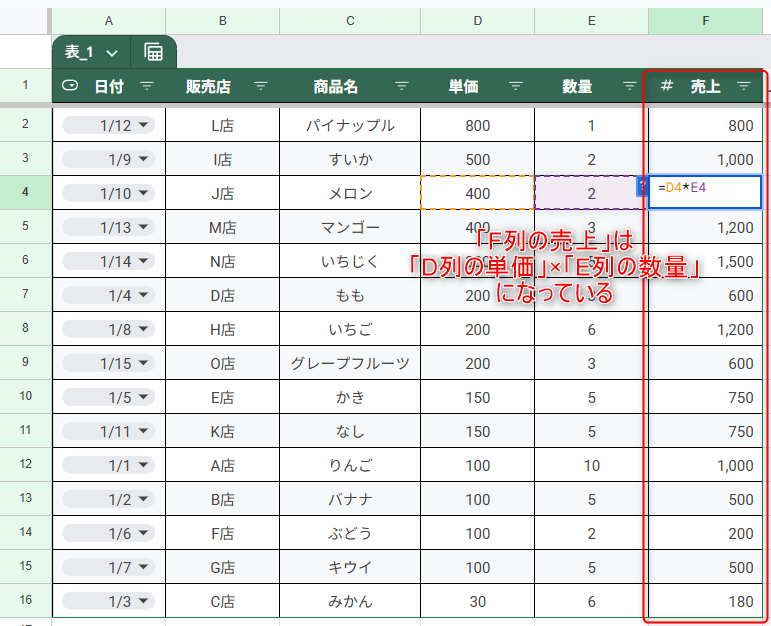Open filter icon in 単価 header
Viewport: 771px width, 626px height.
[x=516, y=87]
